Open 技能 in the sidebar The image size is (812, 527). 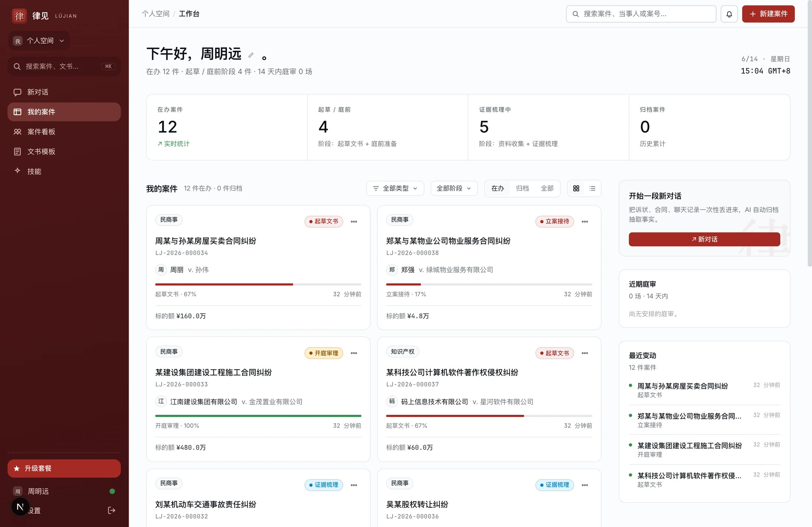click(64, 171)
